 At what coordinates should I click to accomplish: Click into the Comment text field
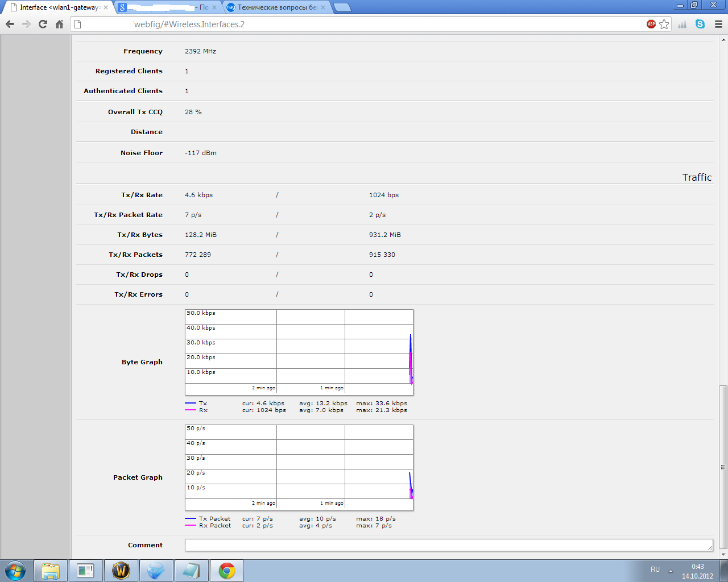449,545
